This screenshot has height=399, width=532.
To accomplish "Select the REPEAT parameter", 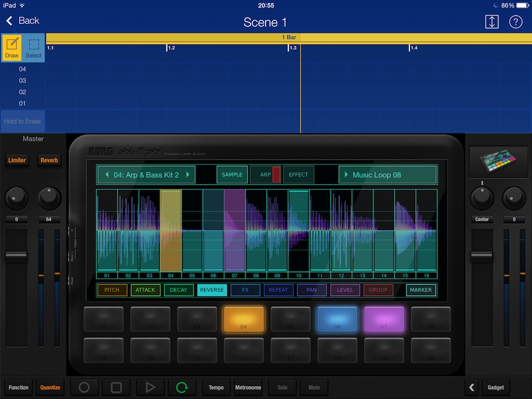I will coord(278,290).
